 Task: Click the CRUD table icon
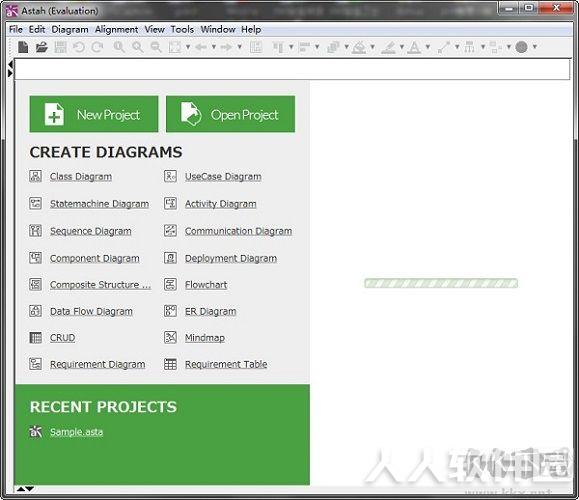click(35, 338)
